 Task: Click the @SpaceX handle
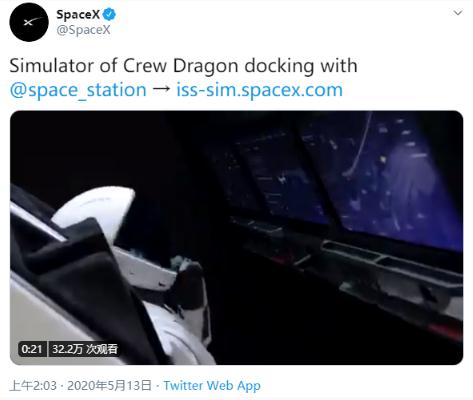83,30
